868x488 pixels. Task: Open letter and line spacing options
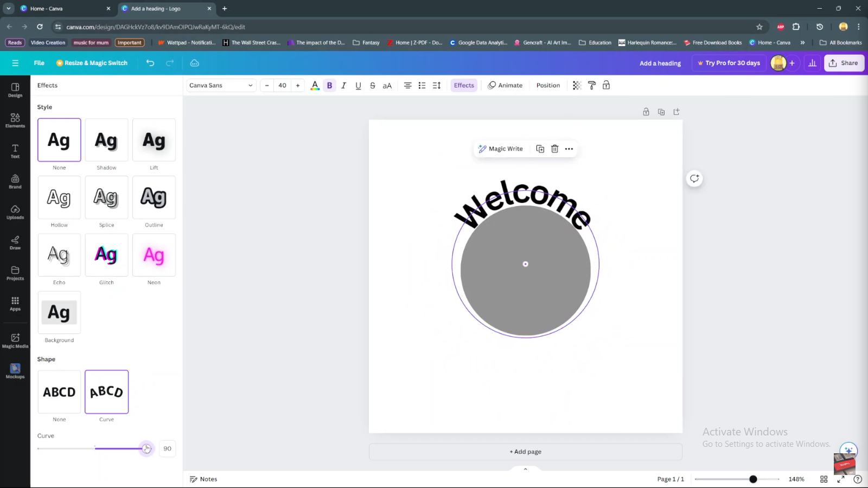click(x=437, y=85)
